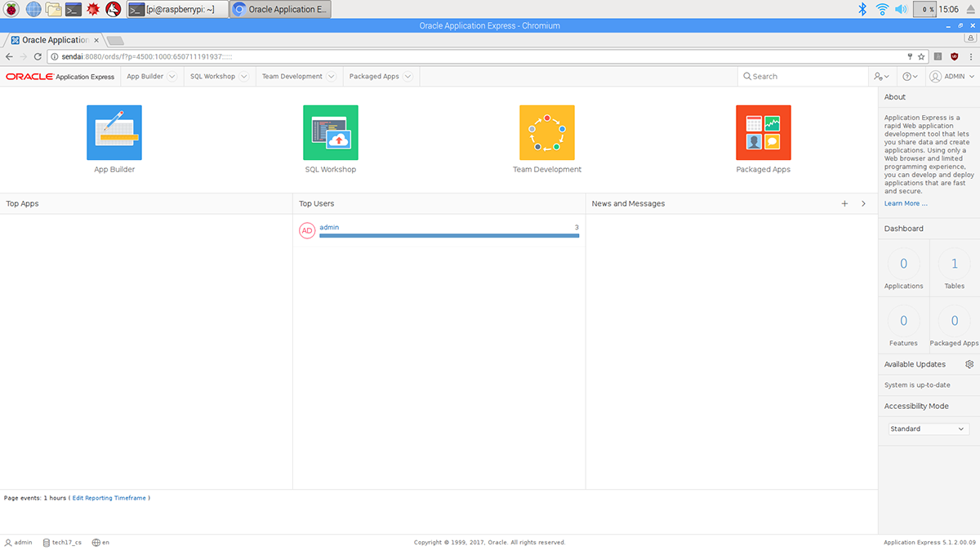Open the Help question mark dropdown

(910, 76)
